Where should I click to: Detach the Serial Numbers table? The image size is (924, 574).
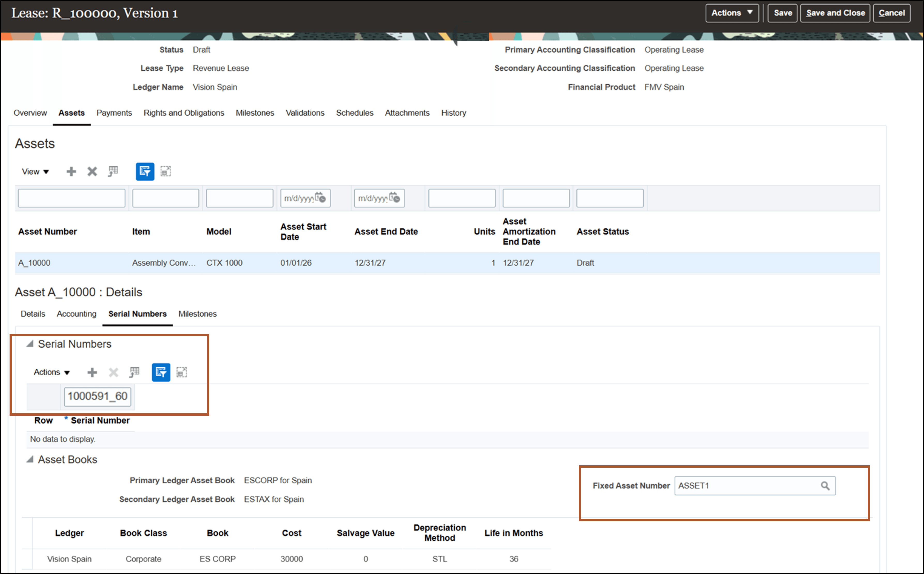click(x=182, y=372)
